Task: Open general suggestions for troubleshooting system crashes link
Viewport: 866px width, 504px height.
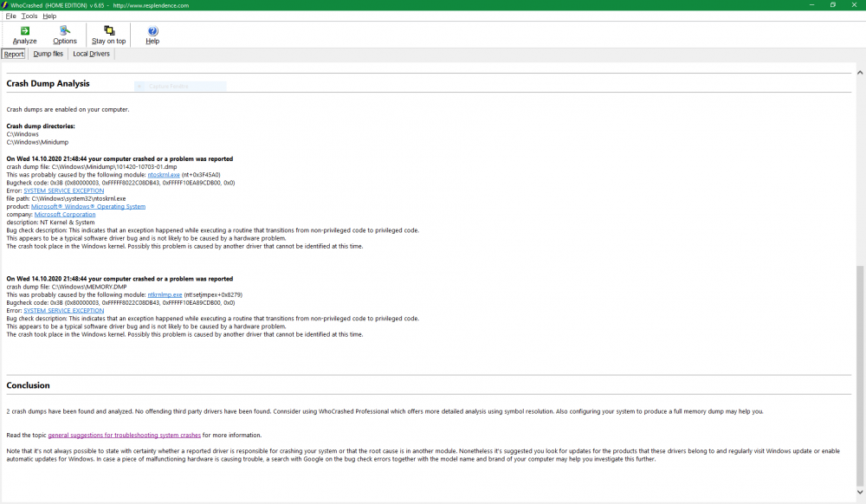Action: coord(124,436)
